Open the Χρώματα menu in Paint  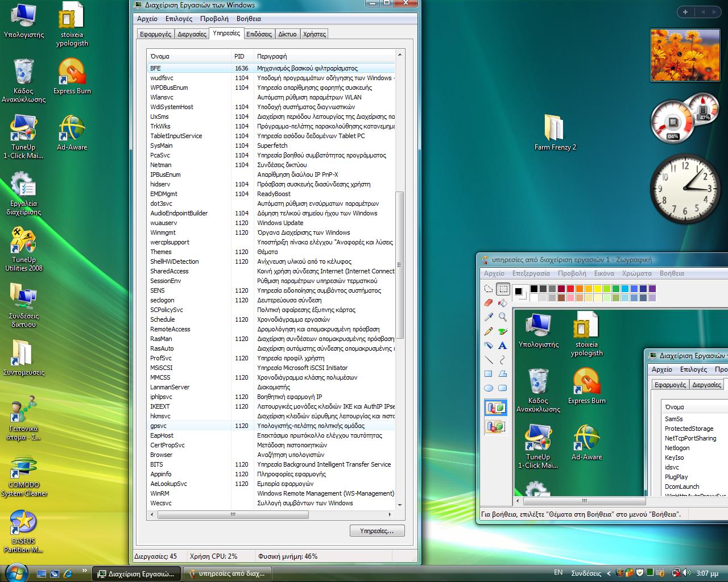point(637,273)
